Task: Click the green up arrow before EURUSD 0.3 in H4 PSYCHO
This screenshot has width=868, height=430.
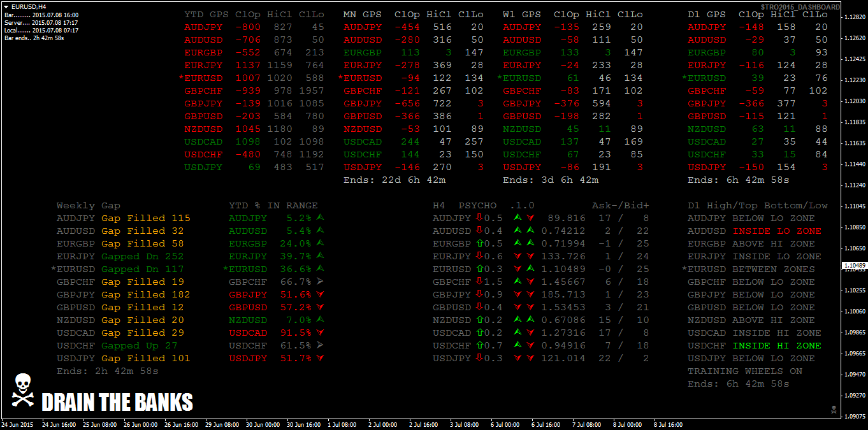Action: 479,269
